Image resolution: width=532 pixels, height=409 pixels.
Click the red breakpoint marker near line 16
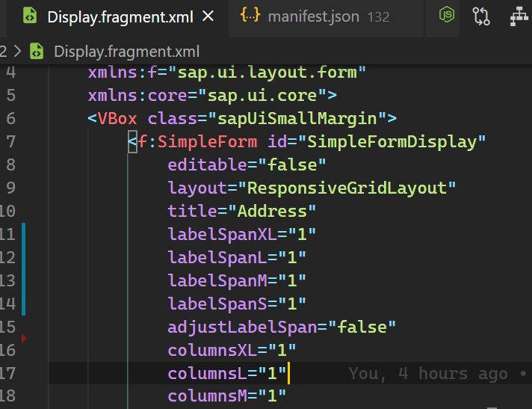tap(24, 338)
